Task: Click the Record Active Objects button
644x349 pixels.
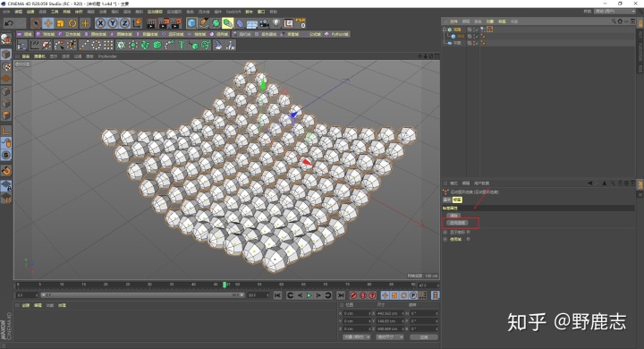Action: tap(353, 295)
